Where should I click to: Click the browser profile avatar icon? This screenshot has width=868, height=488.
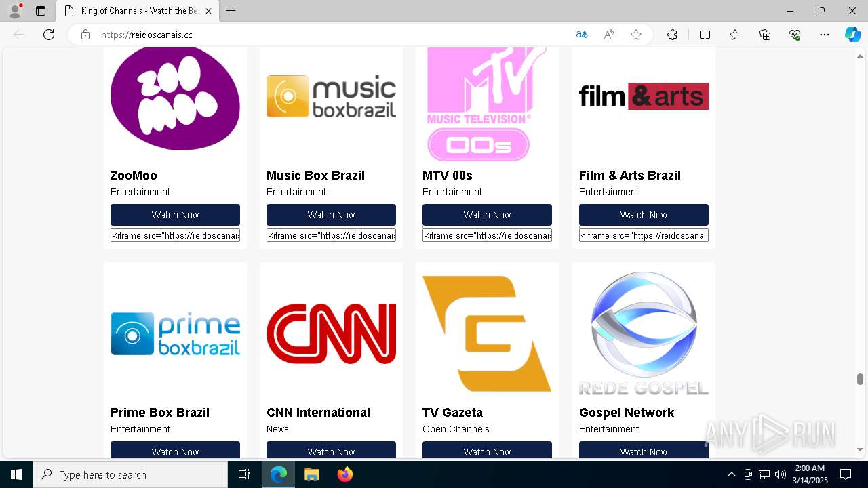[x=15, y=11]
